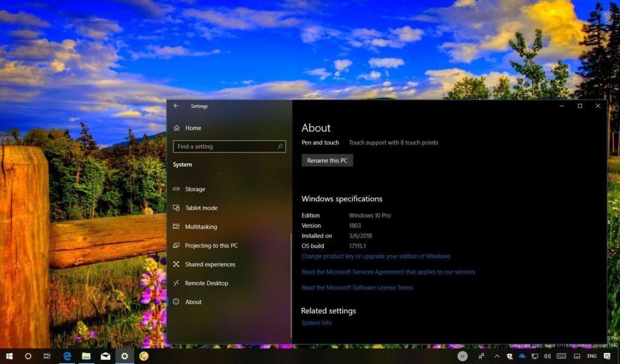Open Shared experiences settings
Screen dimensions: 620x364
coord(208,264)
